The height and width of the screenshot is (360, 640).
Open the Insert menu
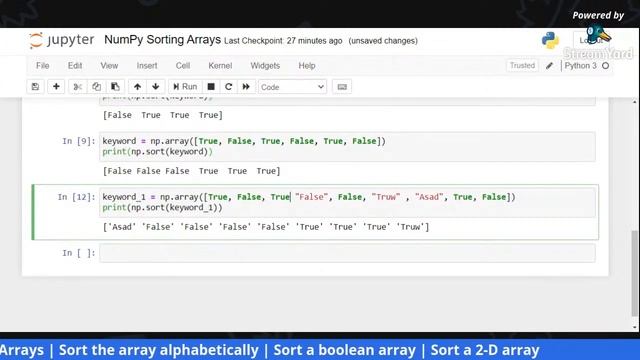(x=147, y=66)
